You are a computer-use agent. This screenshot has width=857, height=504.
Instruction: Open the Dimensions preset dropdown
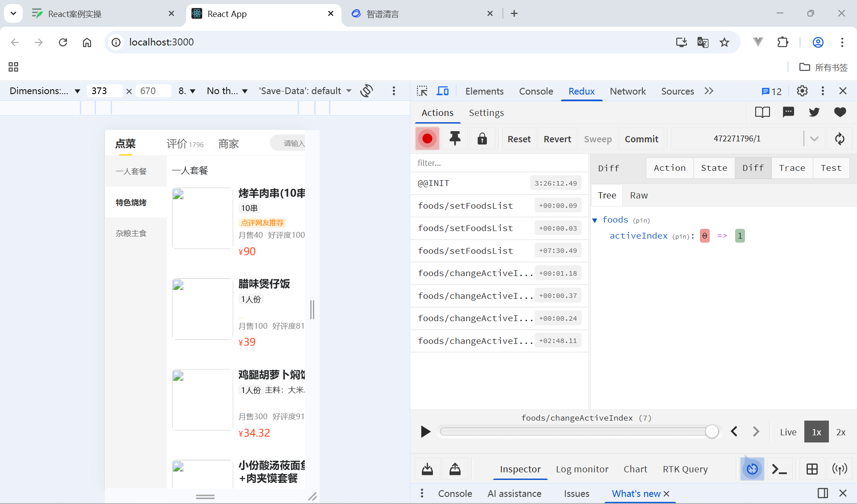click(45, 91)
